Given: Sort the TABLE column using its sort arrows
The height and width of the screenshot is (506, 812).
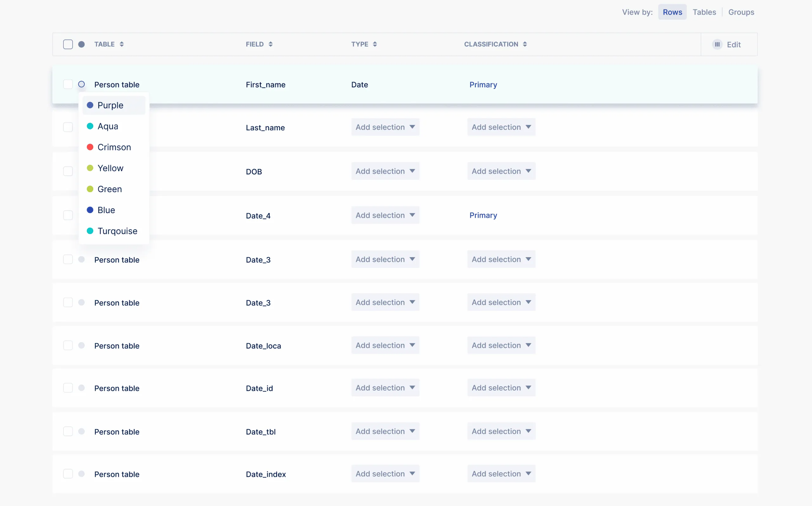Looking at the screenshot, I should pos(122,44).
